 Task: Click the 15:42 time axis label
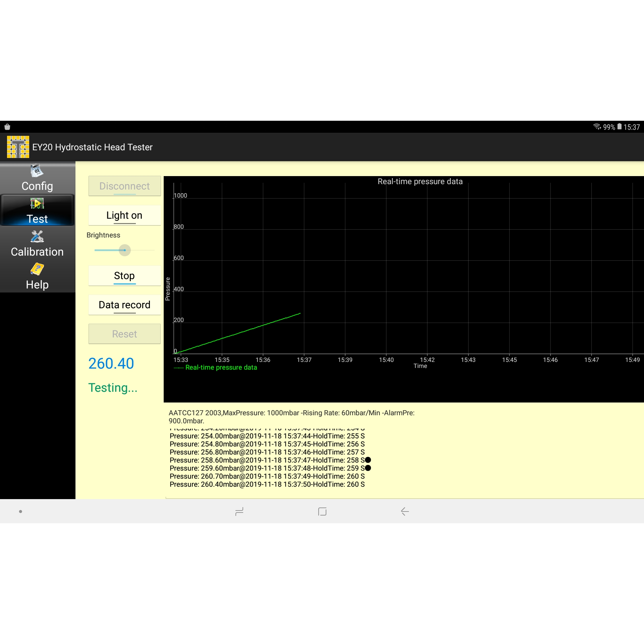point(427,360)
